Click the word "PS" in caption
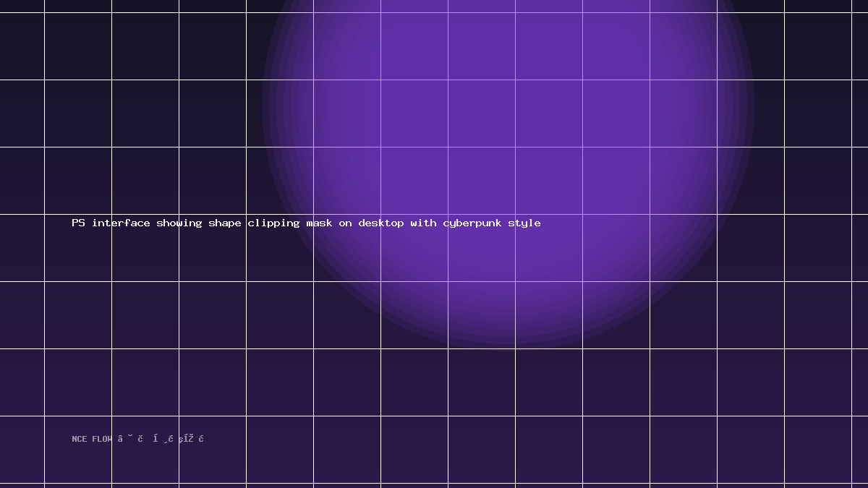Screen dimensions: 868x488 78,223
